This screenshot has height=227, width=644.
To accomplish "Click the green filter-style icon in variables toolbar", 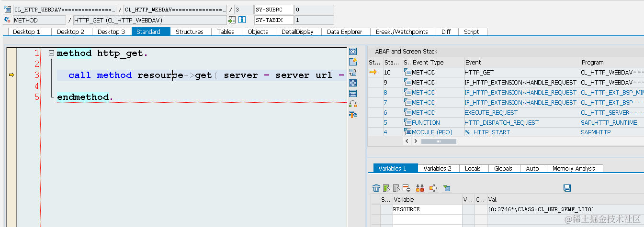I will tap(447, 188).
